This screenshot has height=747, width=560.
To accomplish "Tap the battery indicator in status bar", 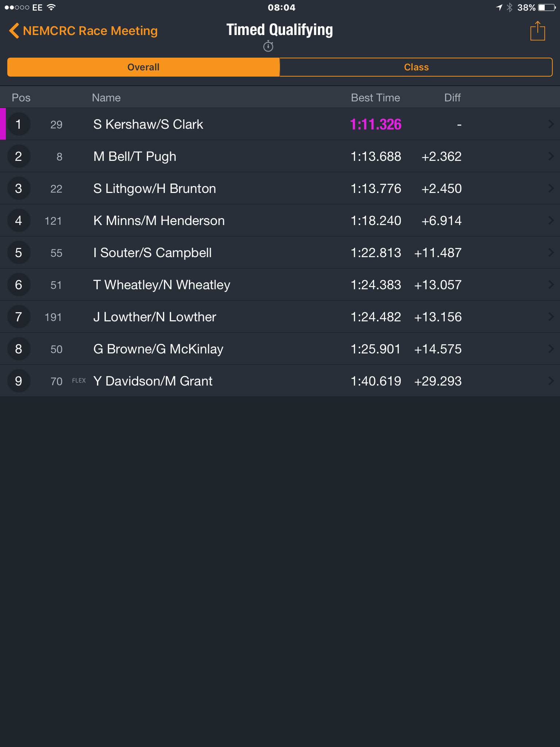I will coord(547,7).
